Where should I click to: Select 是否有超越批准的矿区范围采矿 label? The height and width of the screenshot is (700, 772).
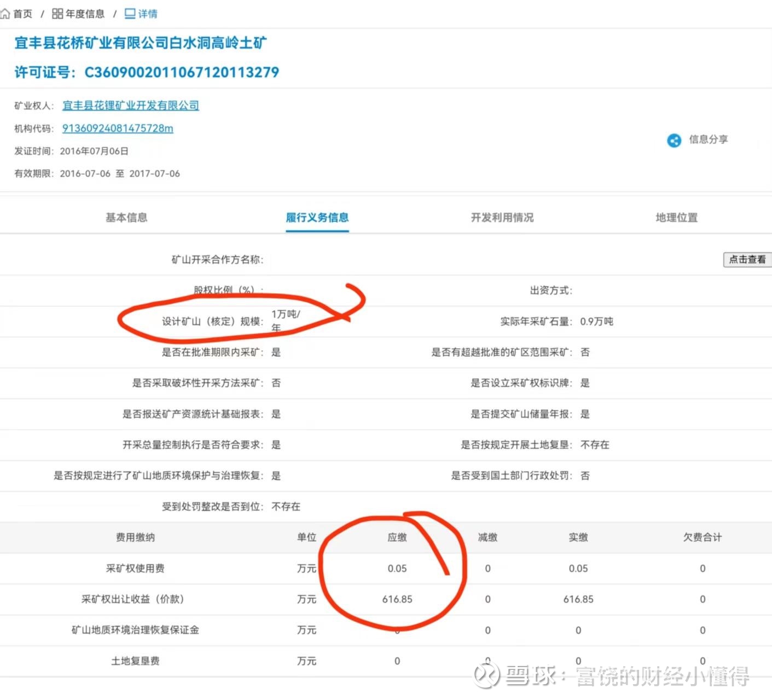[502, 352]
